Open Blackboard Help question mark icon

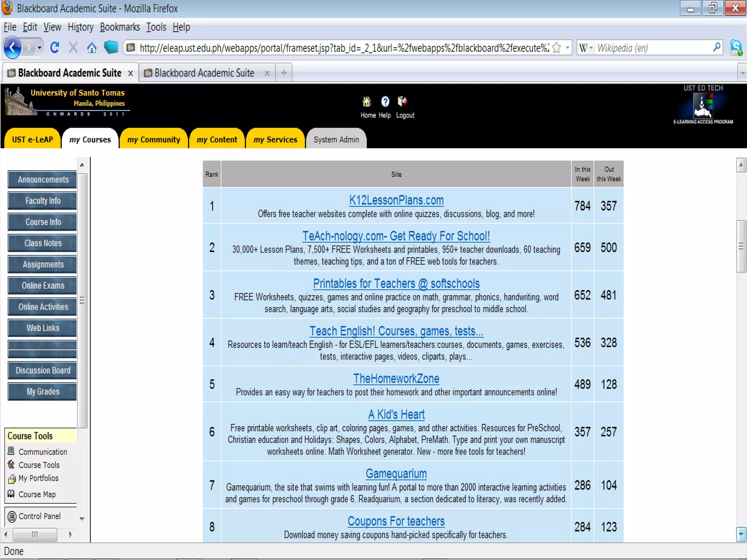[x=385, y=102]
